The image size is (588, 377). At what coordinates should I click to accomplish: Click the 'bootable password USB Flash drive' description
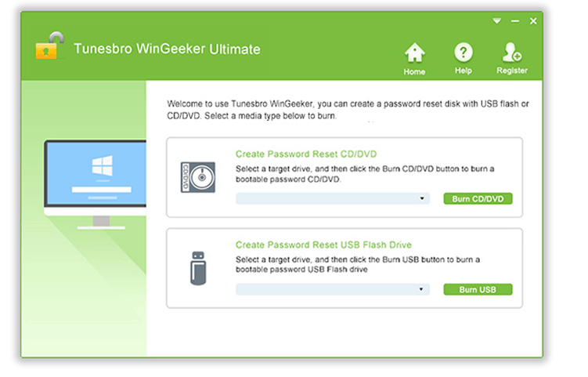pos(301,270)
